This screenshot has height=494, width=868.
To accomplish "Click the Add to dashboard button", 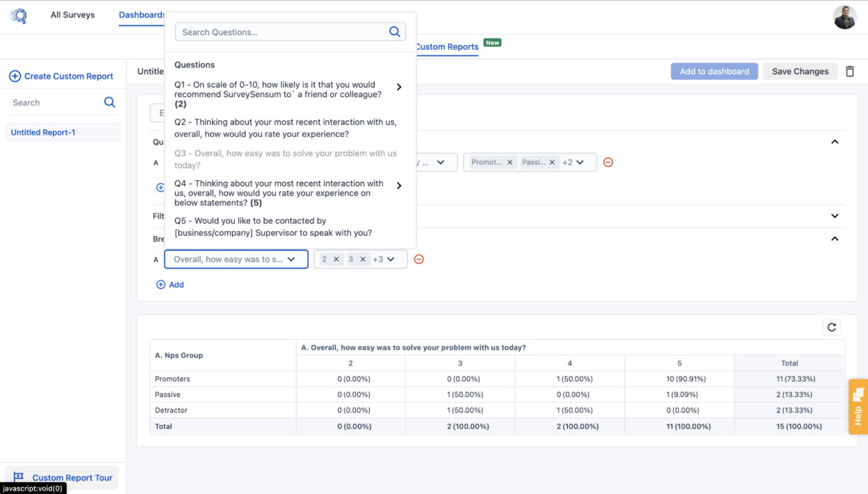I will click(x=714, y=71).
